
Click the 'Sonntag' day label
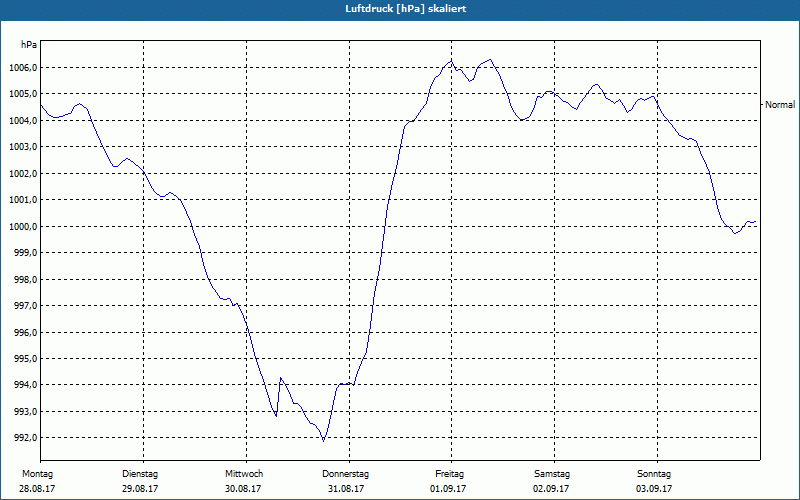click(x=654, y=474)
